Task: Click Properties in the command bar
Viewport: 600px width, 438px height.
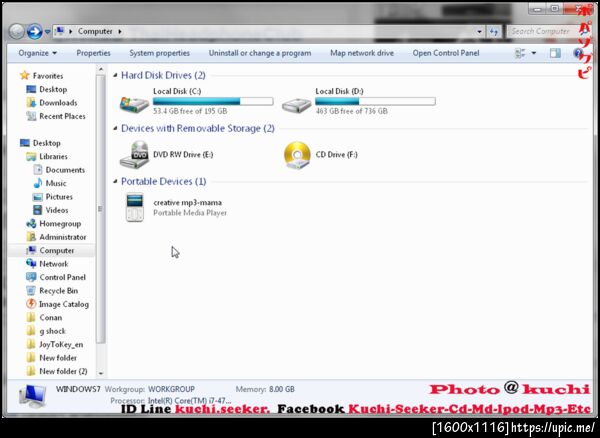Action: click(93, 53)
